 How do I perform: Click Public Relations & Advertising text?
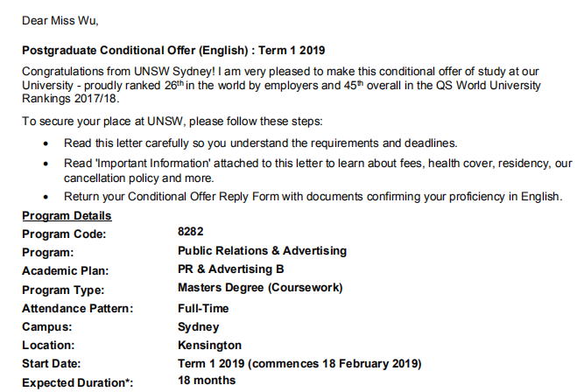(262, 251)
